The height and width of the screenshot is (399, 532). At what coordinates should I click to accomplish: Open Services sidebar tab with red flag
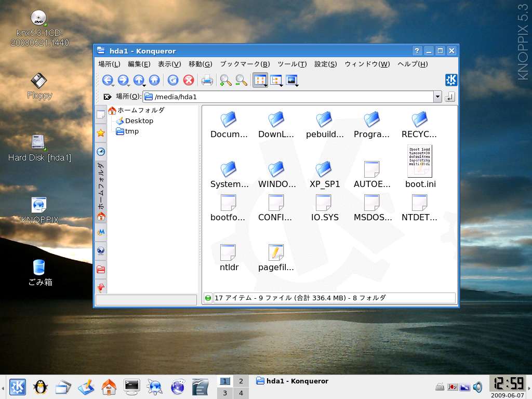[101, 287]
